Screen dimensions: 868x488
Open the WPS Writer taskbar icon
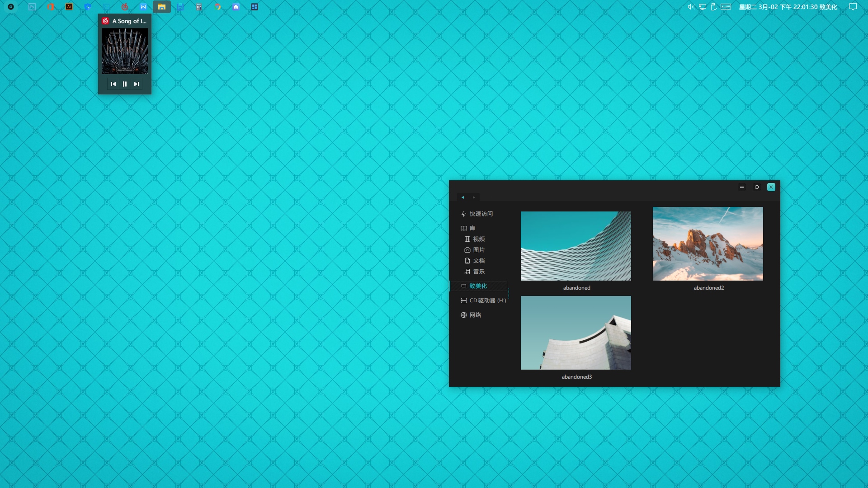(x=143, y=7)
